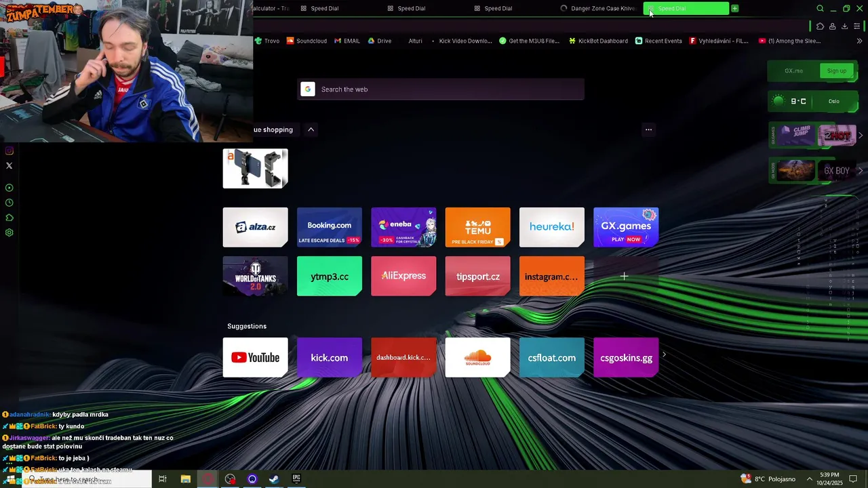
Task: Open the World of Tanks speed dial tile
Action: pyautogui.click(x=255, y=276)
